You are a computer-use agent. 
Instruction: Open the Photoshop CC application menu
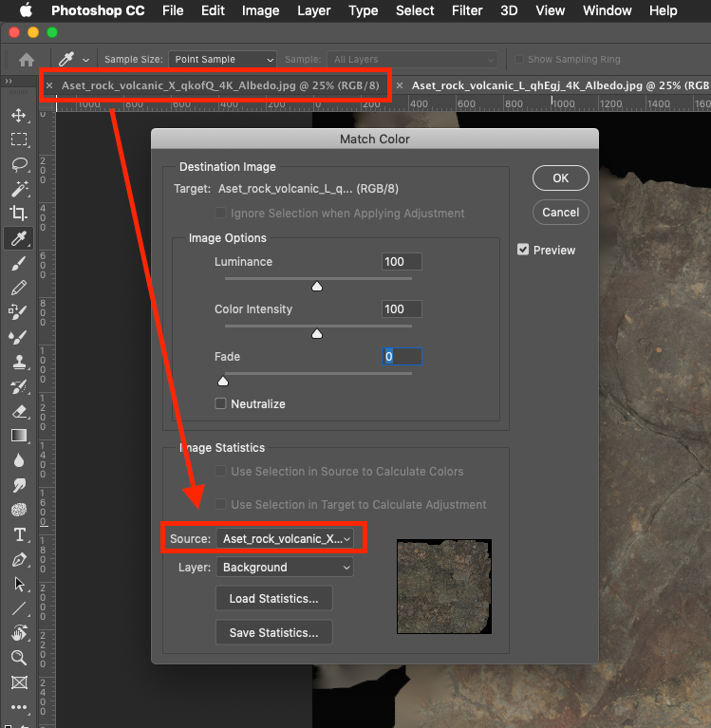click(98, 10)
